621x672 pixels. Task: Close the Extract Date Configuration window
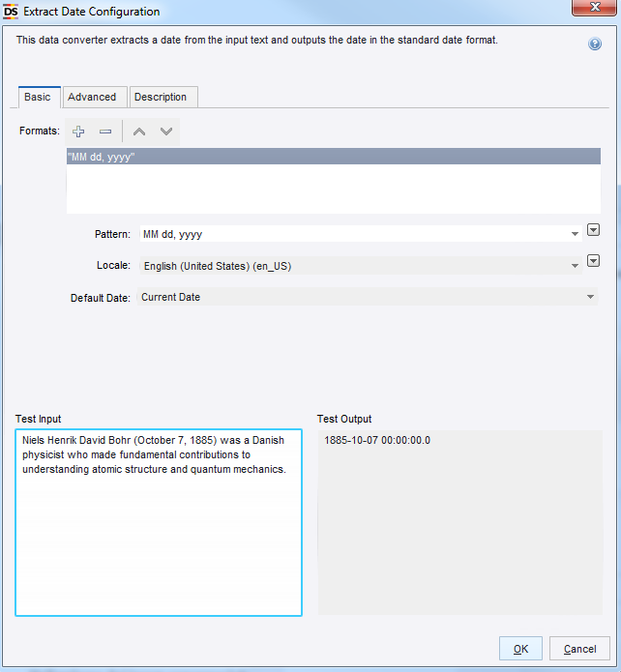(x=595, y=8)
